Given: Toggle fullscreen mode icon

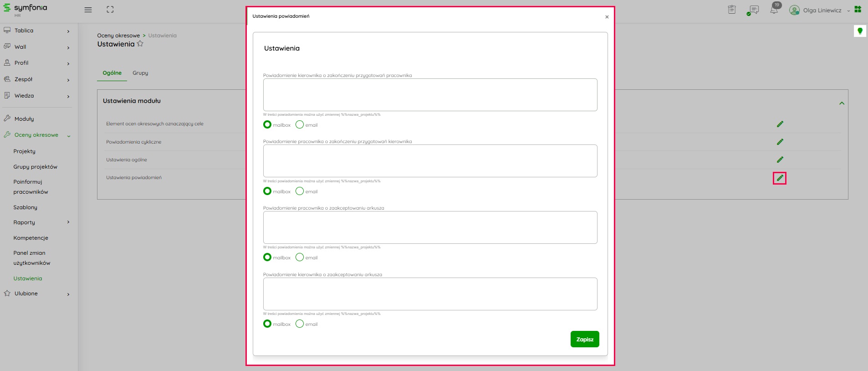Looking at the screenshot, I should [x=110, y=10].
